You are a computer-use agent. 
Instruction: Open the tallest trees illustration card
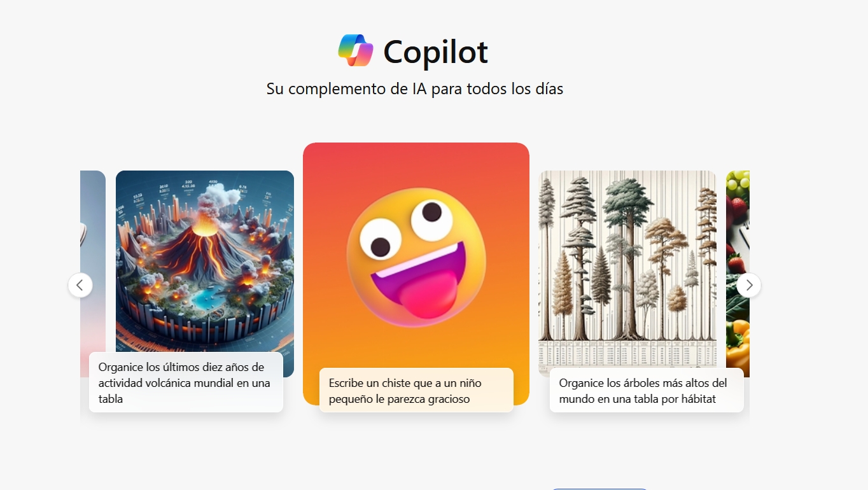click(627, 274)
